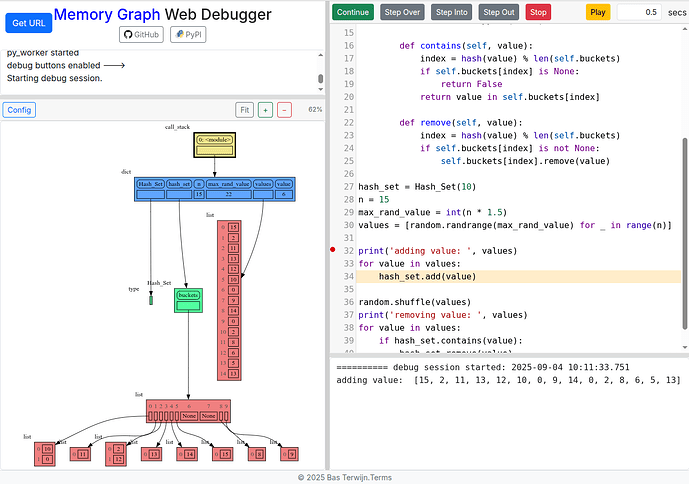
Task: Focus the 0.5 seconds delay field
Action: (x=639, y=12)
